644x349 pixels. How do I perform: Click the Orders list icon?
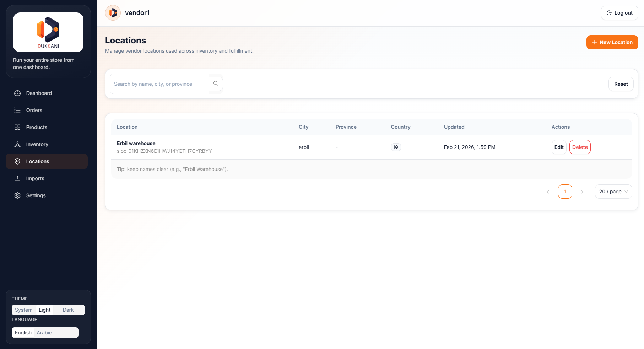[17, 110]
